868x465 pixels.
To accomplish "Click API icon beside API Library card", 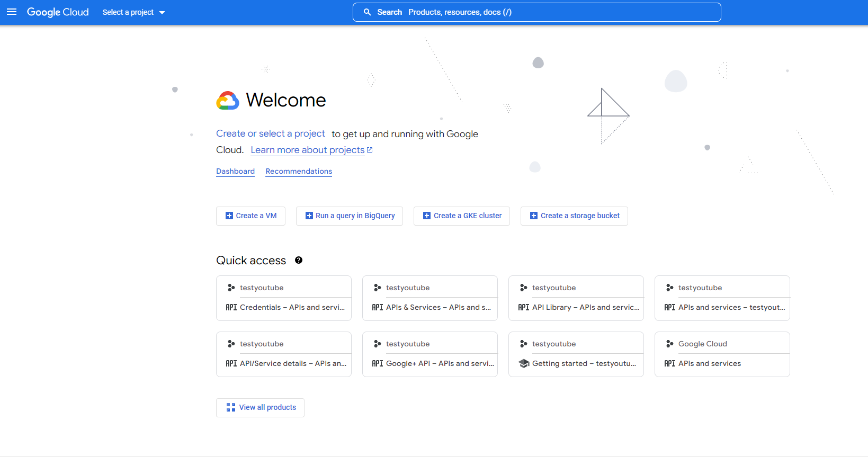I will 524,307.
